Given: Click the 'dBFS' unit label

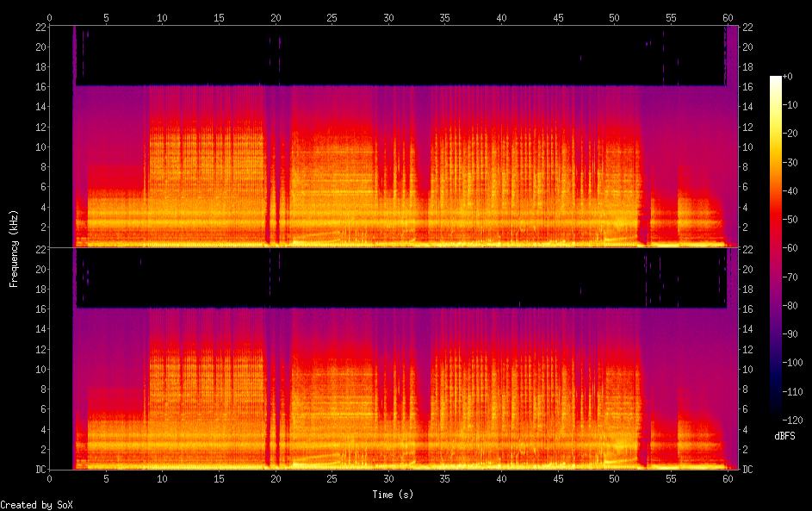Looking at the screenshot, I should (x=784, y=436).
